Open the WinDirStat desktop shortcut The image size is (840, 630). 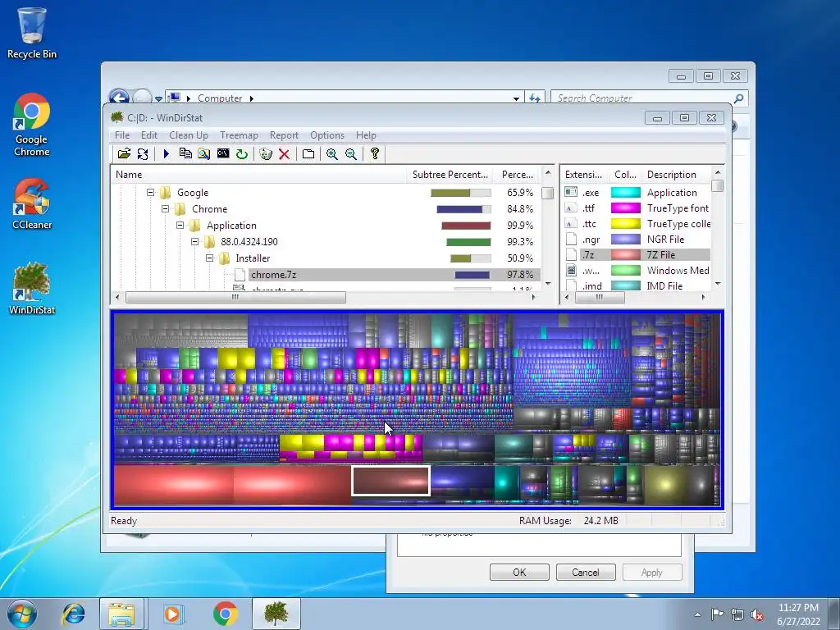click(x=32, y=288)
